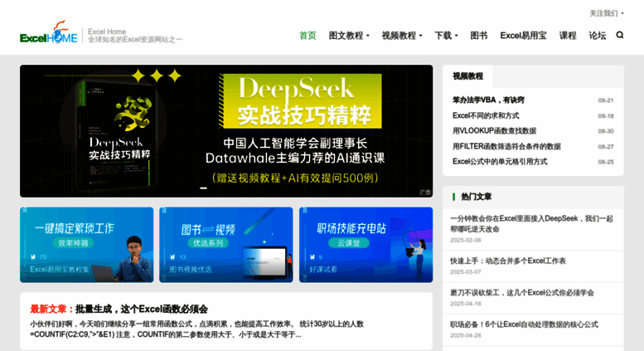The image size is (644, 351).
Task: Click the Excel Home tagline text
Action: click(135, 36)
